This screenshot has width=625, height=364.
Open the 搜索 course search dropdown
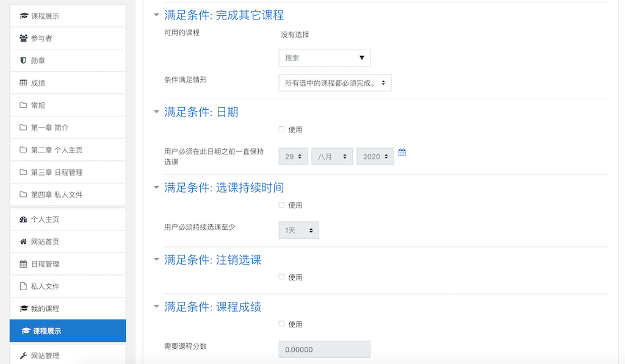(325, 58)
